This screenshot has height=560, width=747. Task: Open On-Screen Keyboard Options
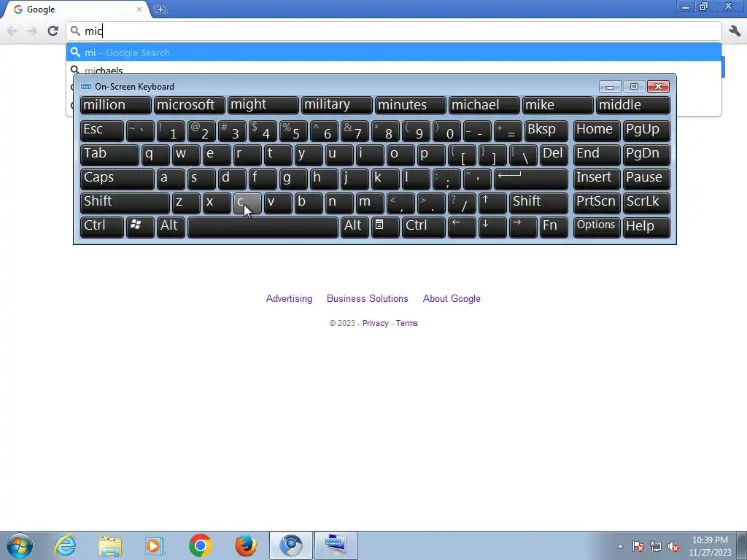[x=597, y=227]
